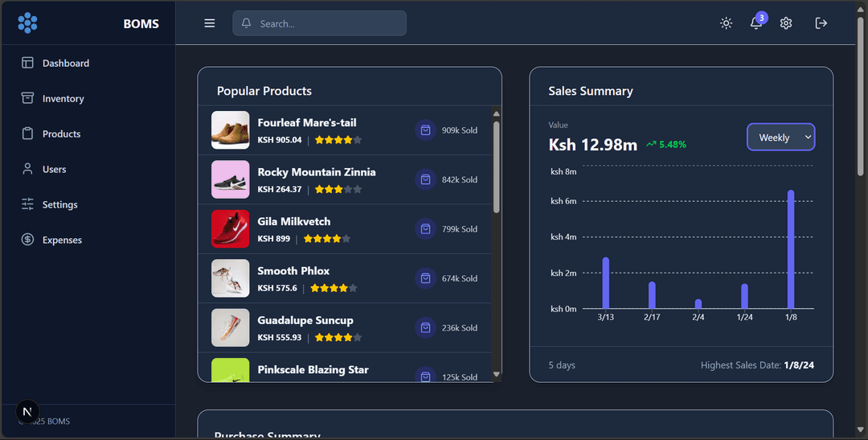
Task: Click the Users person icon
Action: click(27, 169)
